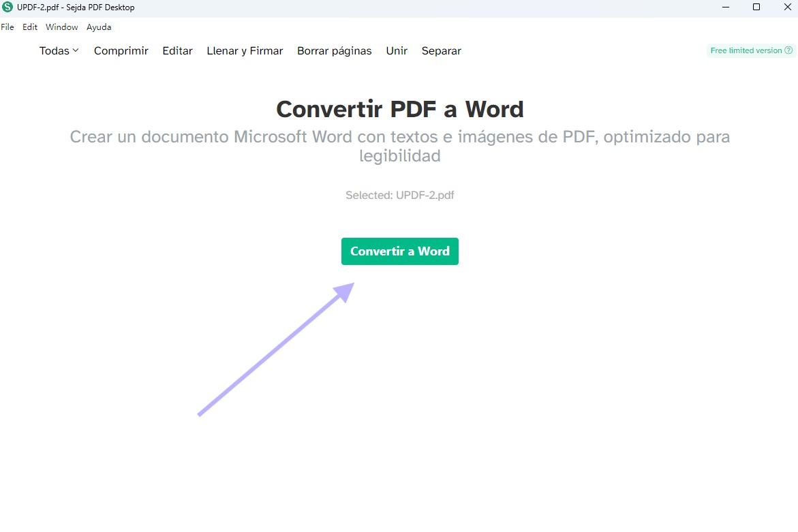Minimize the Sejda PDF Desktop window
The height and width of the screenshot is (532, 798).
pyautogui.click(x=726, y=7)
